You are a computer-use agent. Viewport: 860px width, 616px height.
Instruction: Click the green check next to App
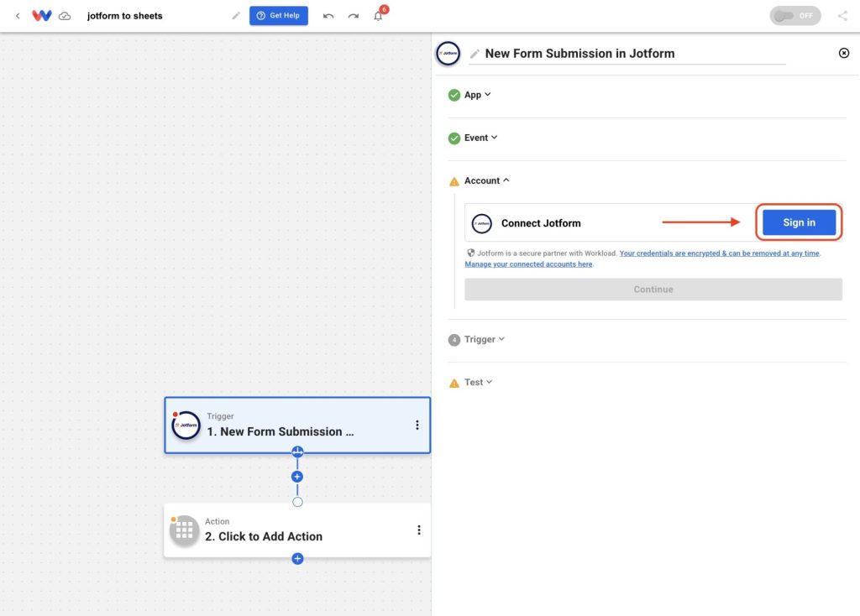[454, 96]
